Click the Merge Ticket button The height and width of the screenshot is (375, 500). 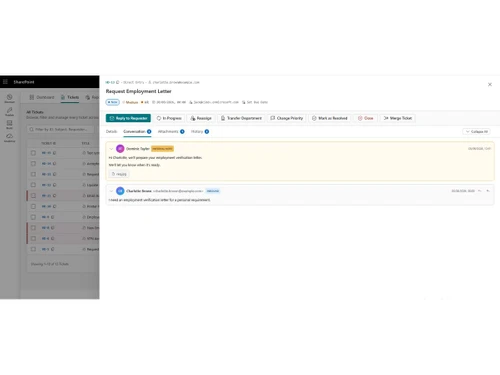pyautogui.click(x=398, y=118)
